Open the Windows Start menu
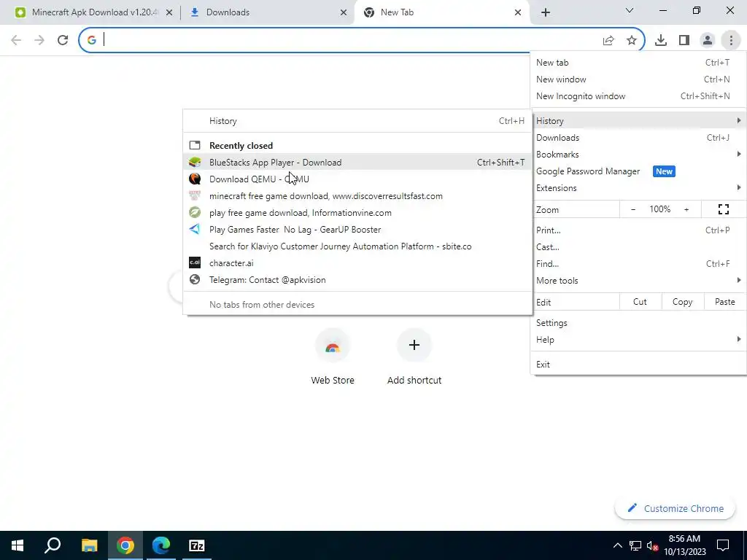747x560 pixels. (x=18, y=545)
